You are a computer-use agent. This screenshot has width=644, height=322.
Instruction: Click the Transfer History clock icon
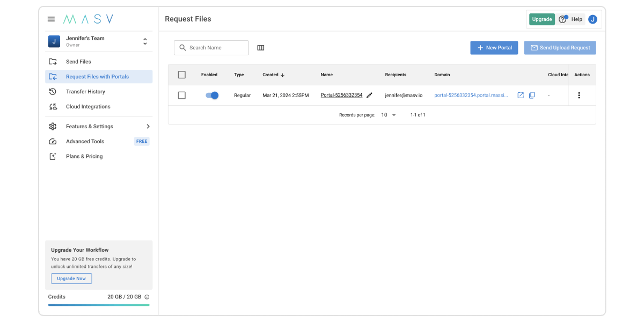(53, 92)
